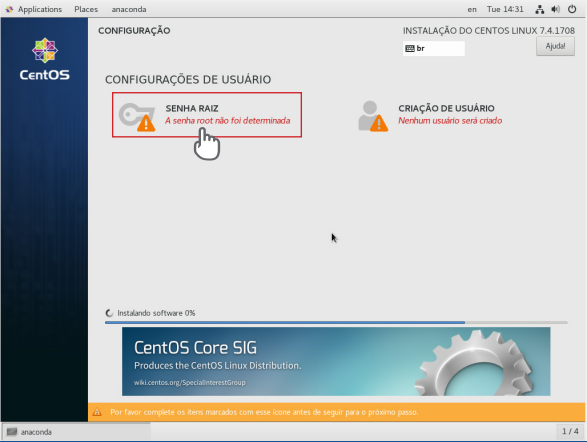Click the power icon in top bar
This screenshot has height=442, width=587.
point(572,9)
